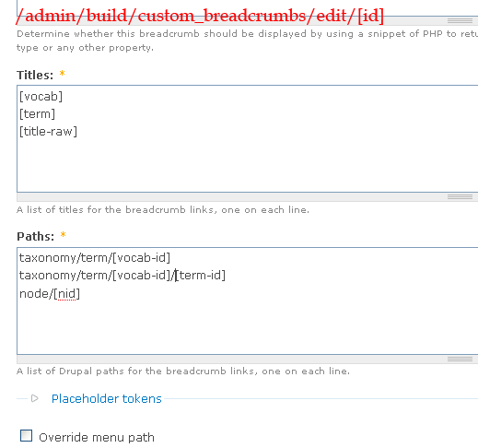This screenshot has width=478, height=448.
Task: Click the [term-id] token in Paths
Action: pos(201,275)
